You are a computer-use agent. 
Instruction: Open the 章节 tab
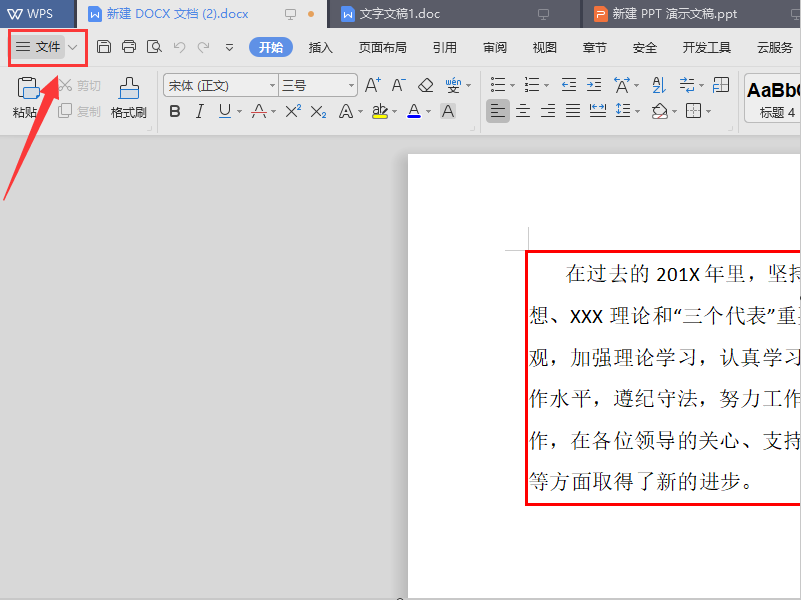pyautogui.click(x=594, y=47)
